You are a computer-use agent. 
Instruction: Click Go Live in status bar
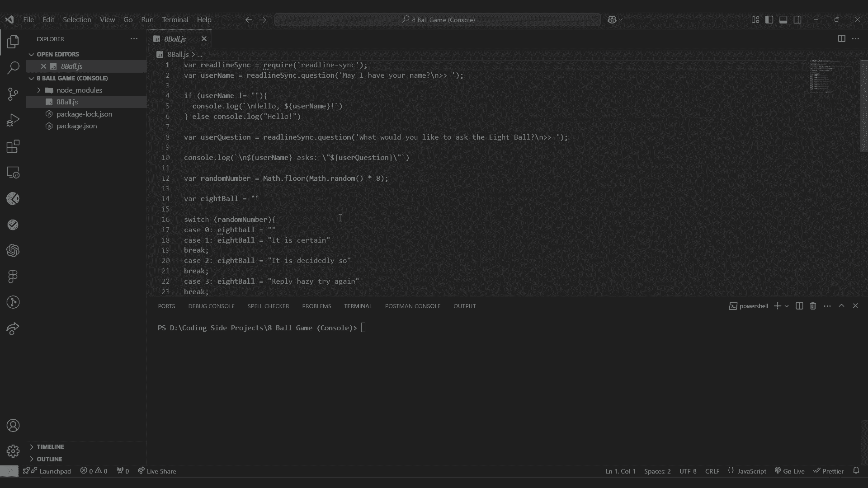coord(789,471)
